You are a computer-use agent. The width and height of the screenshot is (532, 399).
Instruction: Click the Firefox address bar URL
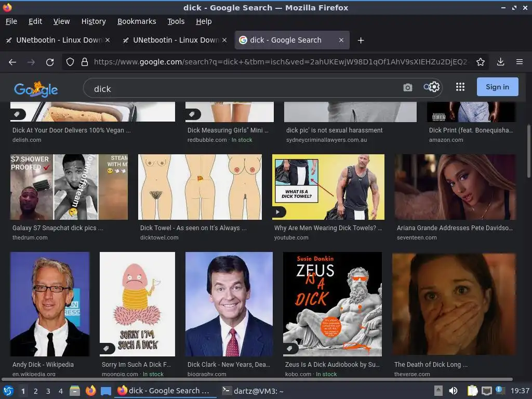[282, 62]
